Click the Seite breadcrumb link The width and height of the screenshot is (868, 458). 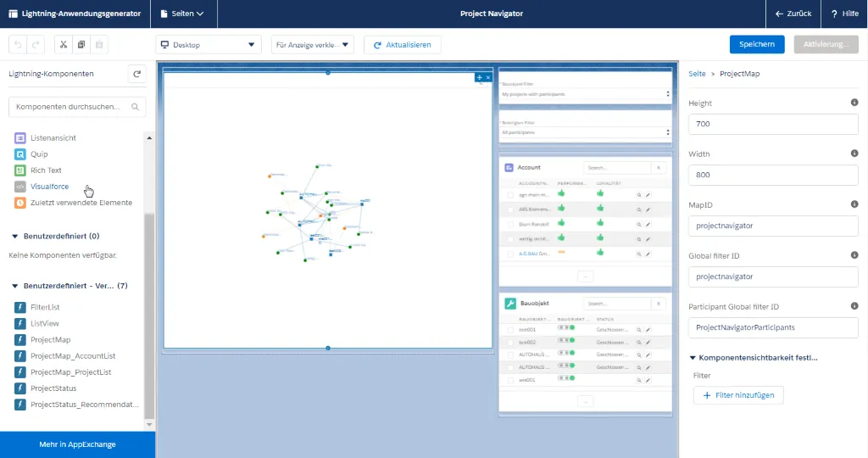(x=697, y=74)
